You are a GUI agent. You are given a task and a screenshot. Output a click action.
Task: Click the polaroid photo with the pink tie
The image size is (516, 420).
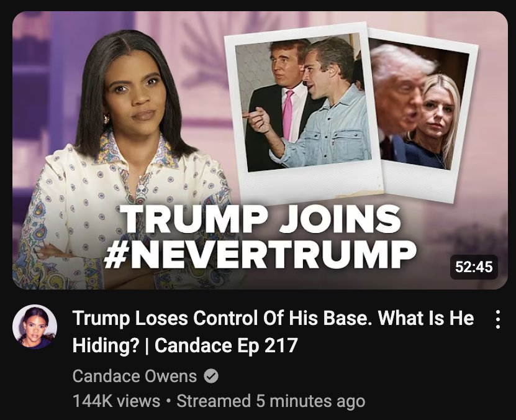click(304, 112)
